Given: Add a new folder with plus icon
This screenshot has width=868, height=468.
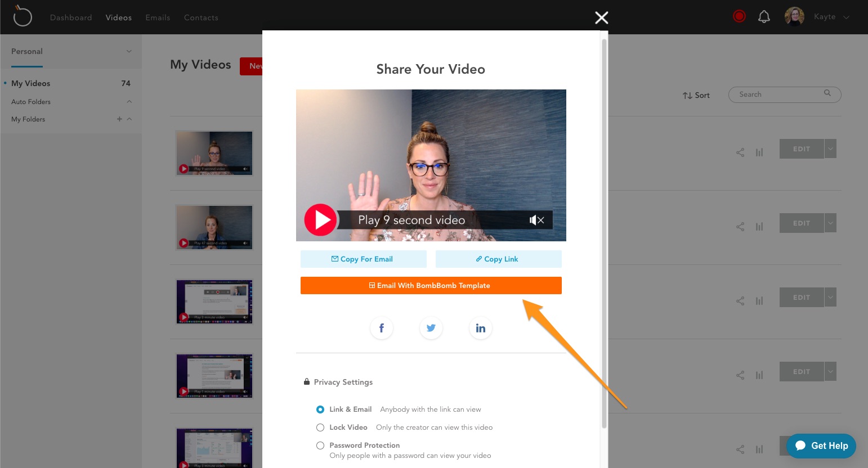Looking at the screenshot, I should pos(119,119).
